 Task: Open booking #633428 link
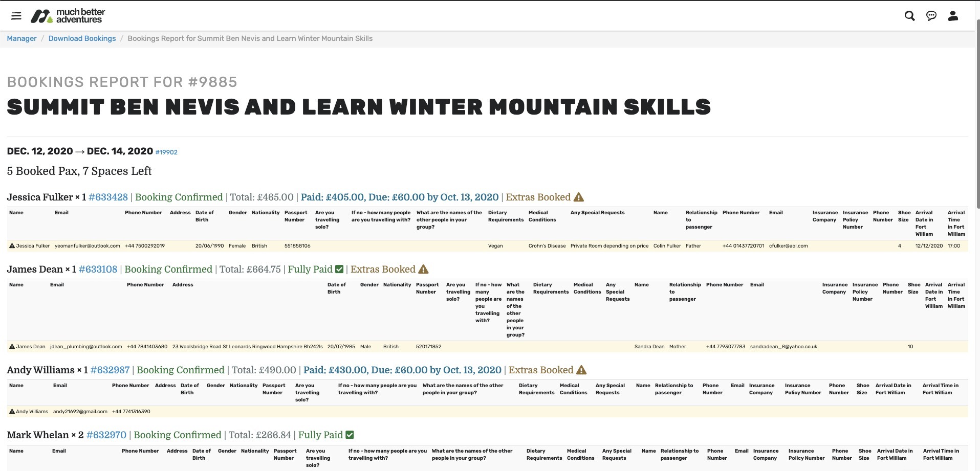108,197
